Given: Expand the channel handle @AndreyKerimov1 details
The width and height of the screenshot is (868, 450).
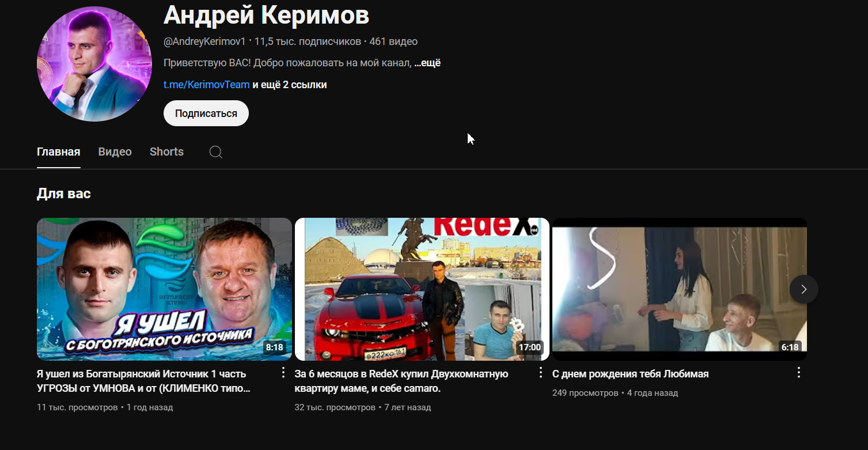Looking at the screenshot, I should (x=203, y=41).
